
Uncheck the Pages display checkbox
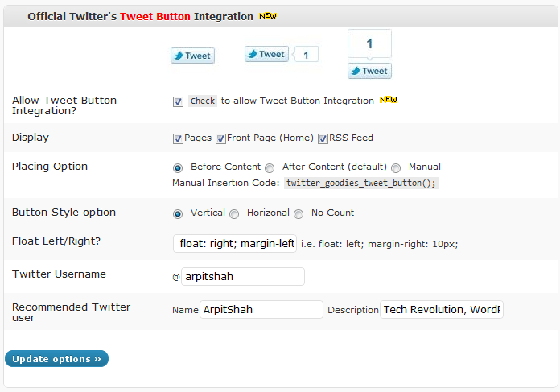pyautogui.click(x=178, y=138)
